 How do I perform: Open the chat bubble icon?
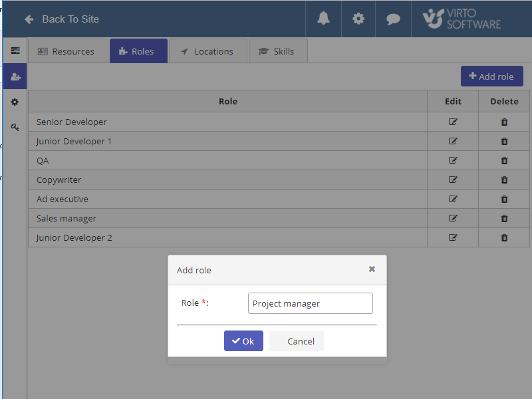point(393,19)
